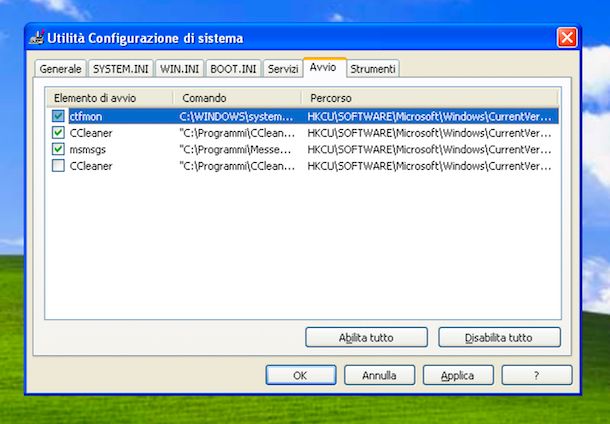The height and width of the screenshot is (424, 610).
Task: Click the System Configuration Utility title bar icon
Action: pyautogui.click(x=37, y=38)
